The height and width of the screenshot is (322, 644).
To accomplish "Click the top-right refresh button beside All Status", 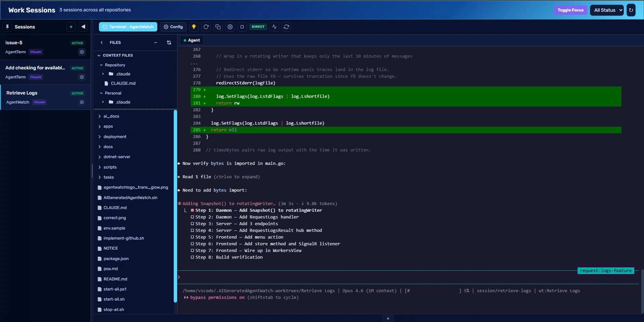I will [631, 10].
